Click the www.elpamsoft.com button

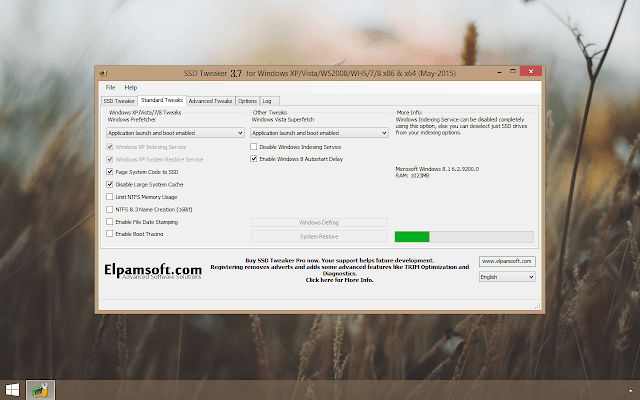(x=507, y=261)
